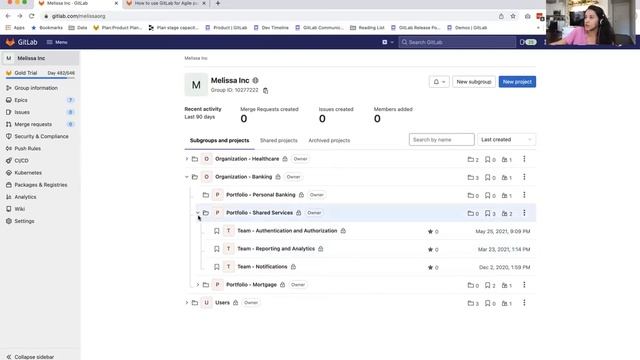Focus the Search GitLab field
This screenshot has height=360, width=640.
[457, 42]
